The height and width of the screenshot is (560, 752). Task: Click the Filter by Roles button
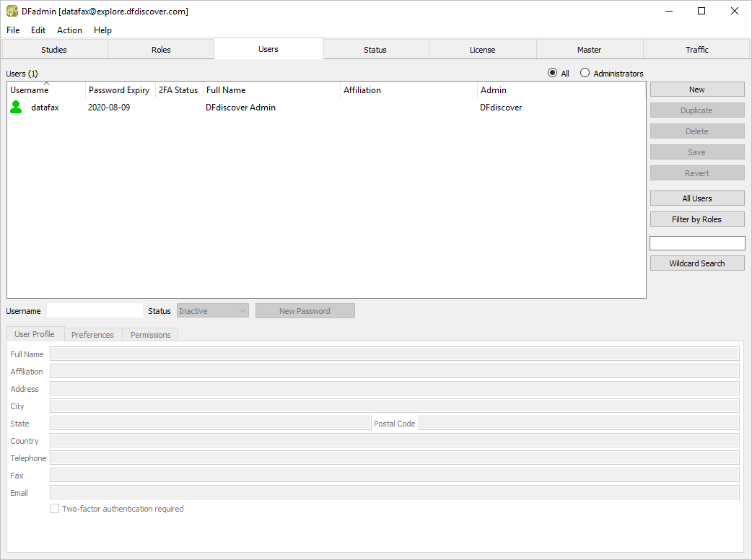pyautogui.click(x=696, y=219)
